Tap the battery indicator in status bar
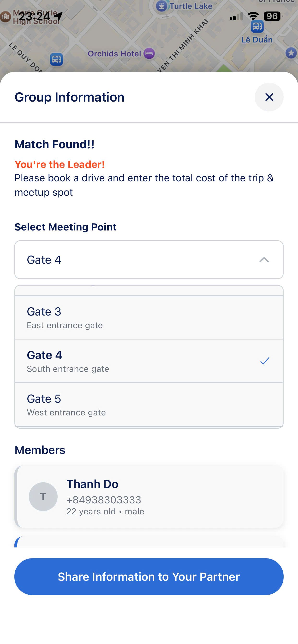 tap(272, 16)
